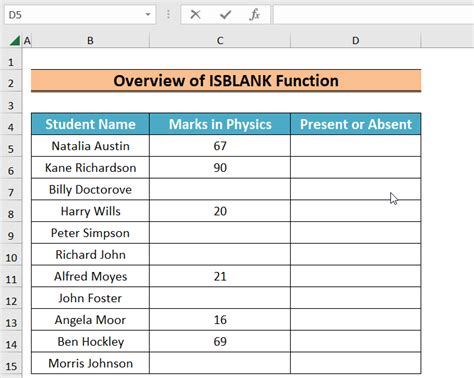Click the Cancel (X) formula bar icon

(195, 15)
